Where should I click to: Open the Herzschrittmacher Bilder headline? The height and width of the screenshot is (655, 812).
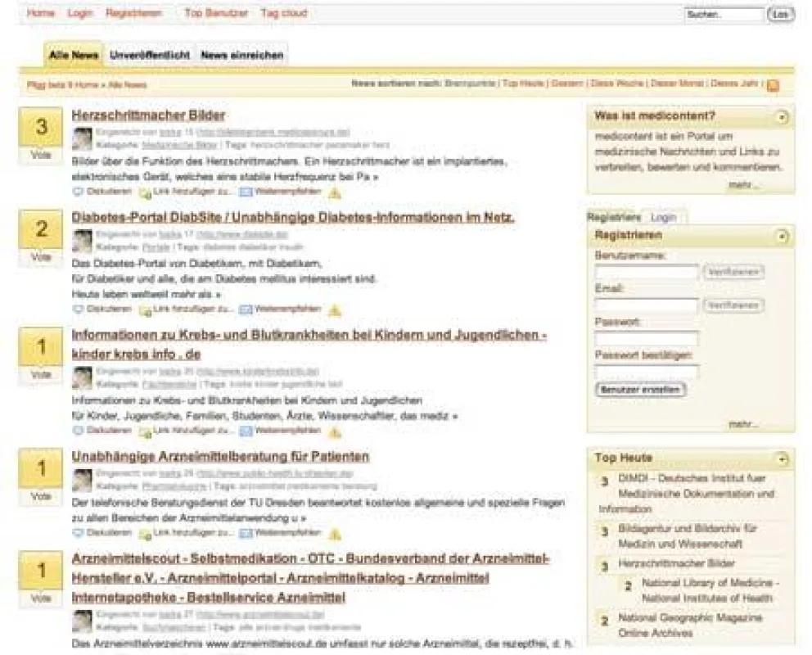[148, 115]
